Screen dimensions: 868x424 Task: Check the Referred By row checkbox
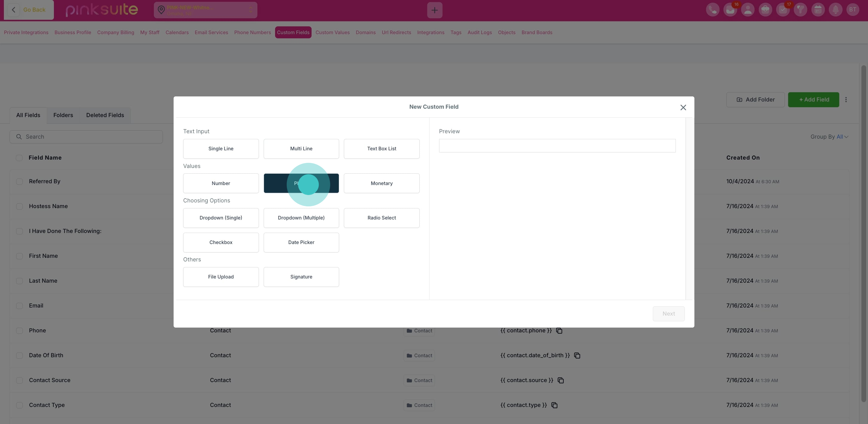coord(19,182)
